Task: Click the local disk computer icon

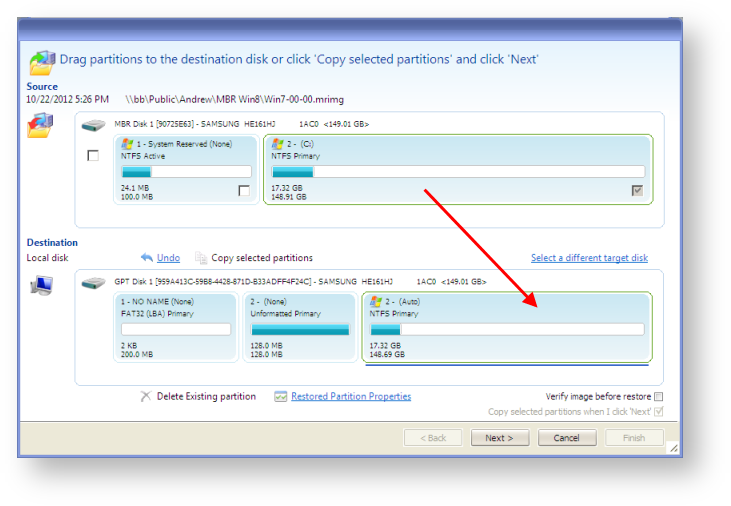Action: (42, 285)
